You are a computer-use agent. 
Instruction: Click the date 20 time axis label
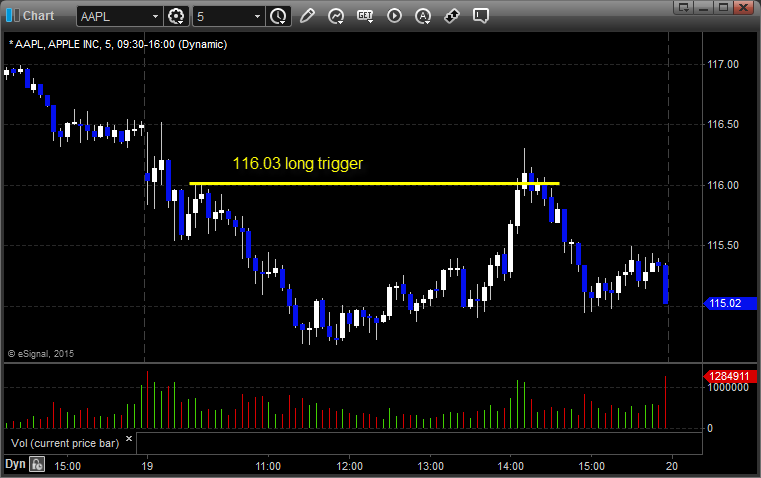[x=672, y=466]
